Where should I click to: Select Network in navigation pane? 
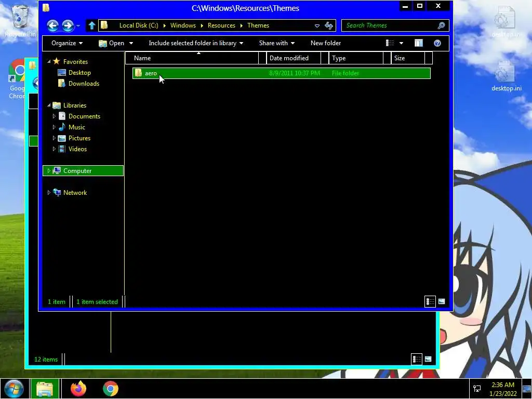pyautogui.click(x=75, y=193)
